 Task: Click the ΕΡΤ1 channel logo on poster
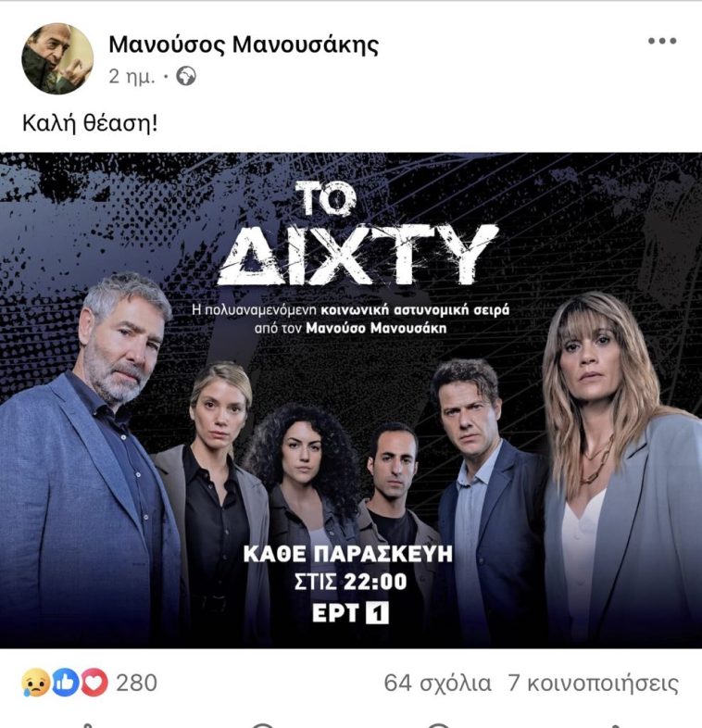click(x=350, y=613)
